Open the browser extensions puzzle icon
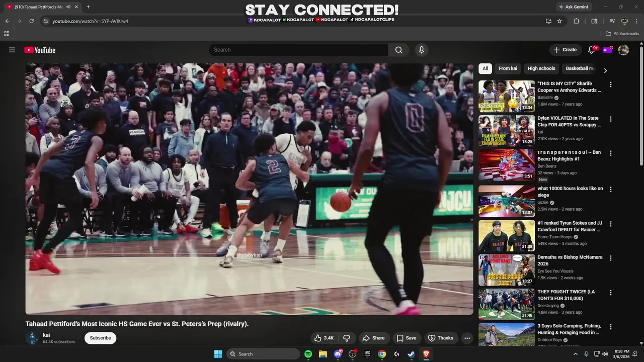Image resolution: width=644 pixels, height=362 pixels. point(577,21)
